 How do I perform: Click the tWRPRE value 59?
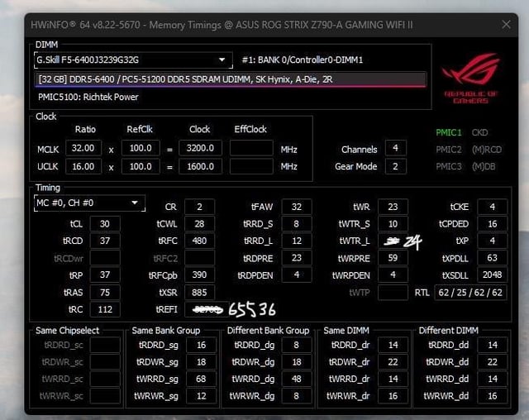[393, 258]
